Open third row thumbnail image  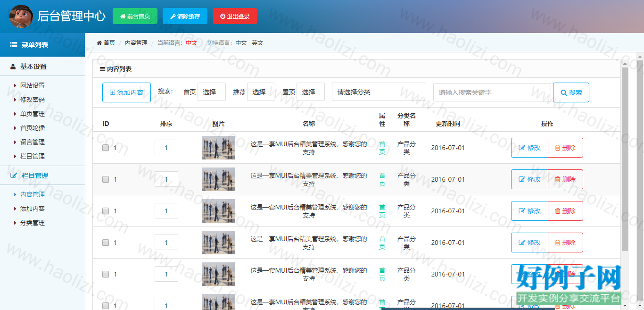pyautogui.click(x=219, y=211)
